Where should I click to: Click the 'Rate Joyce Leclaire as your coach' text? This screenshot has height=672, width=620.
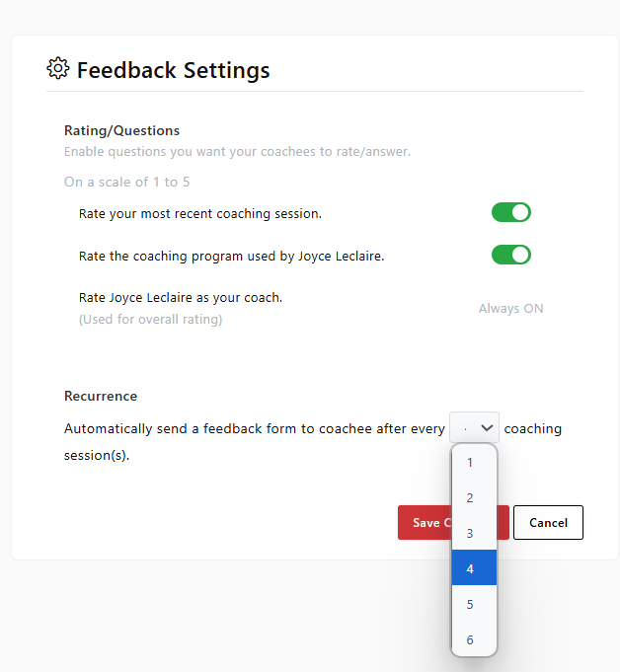(181, 297)
